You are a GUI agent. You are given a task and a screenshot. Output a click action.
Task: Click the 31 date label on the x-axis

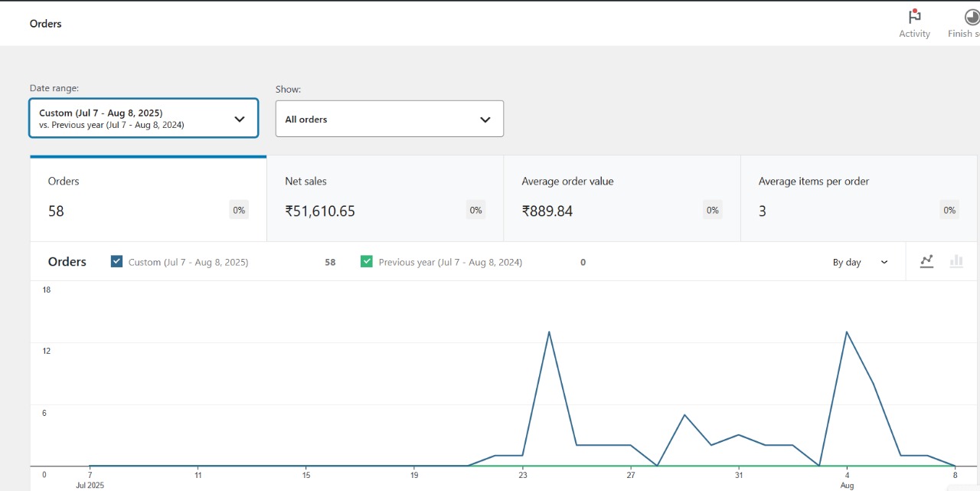pos(739,475)
